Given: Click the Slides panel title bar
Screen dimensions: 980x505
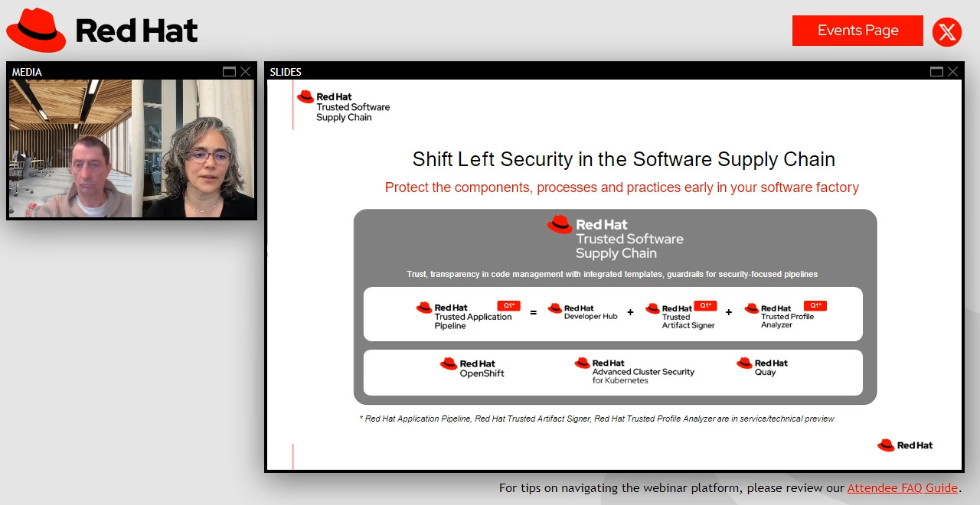Looking at the screenshot, I should pyautogui.click(x=597, y=72).
